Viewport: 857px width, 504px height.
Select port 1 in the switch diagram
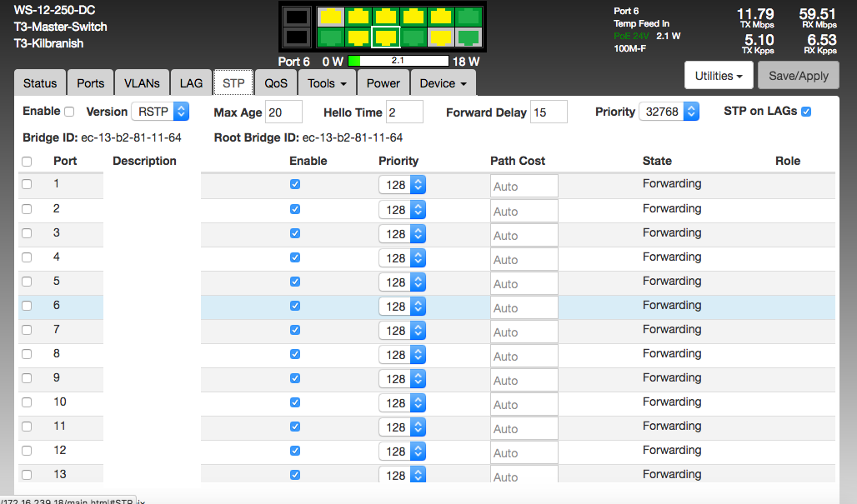tap(331, 16)
